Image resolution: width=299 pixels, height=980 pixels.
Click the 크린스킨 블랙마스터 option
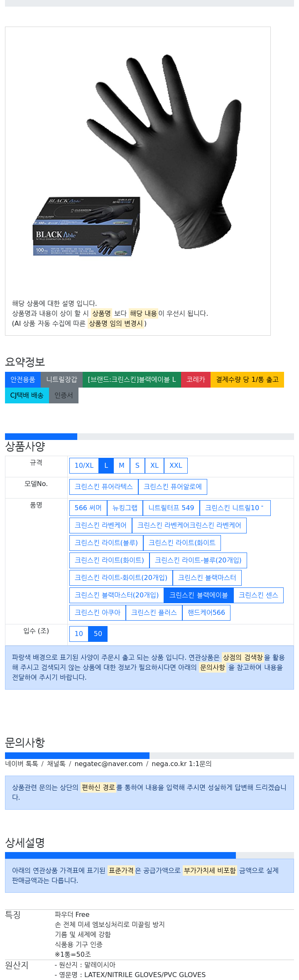207,578
